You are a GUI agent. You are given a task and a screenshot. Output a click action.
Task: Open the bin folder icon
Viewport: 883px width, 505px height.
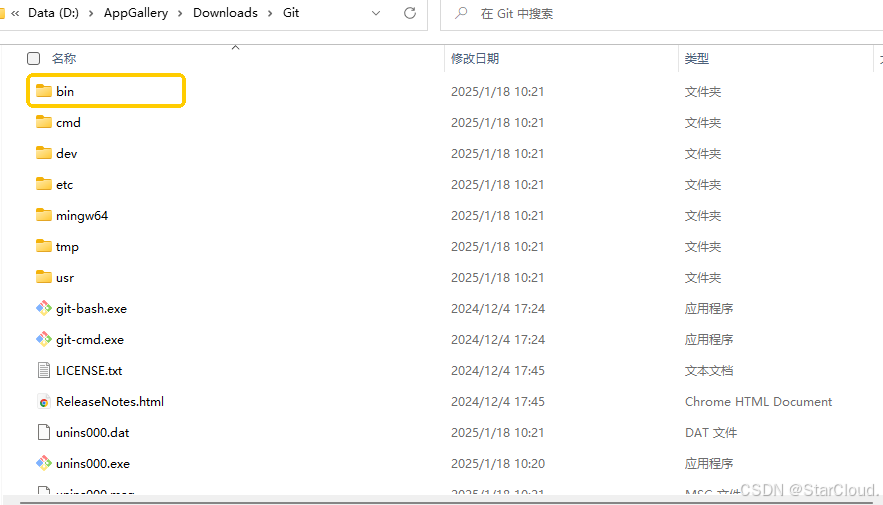click(x=43, y=91)
